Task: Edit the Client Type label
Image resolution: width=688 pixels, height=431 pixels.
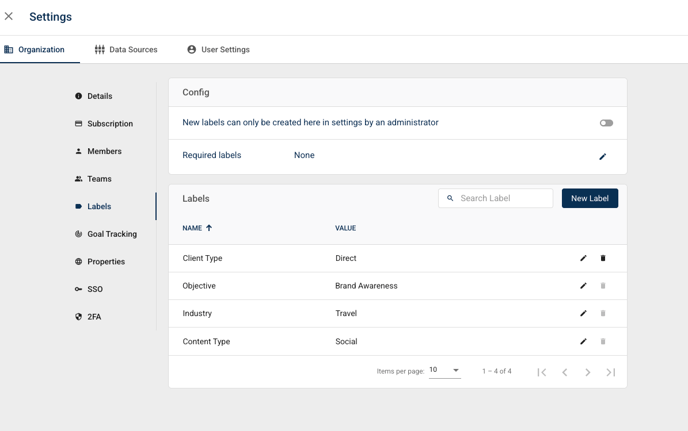Action: 583,258
